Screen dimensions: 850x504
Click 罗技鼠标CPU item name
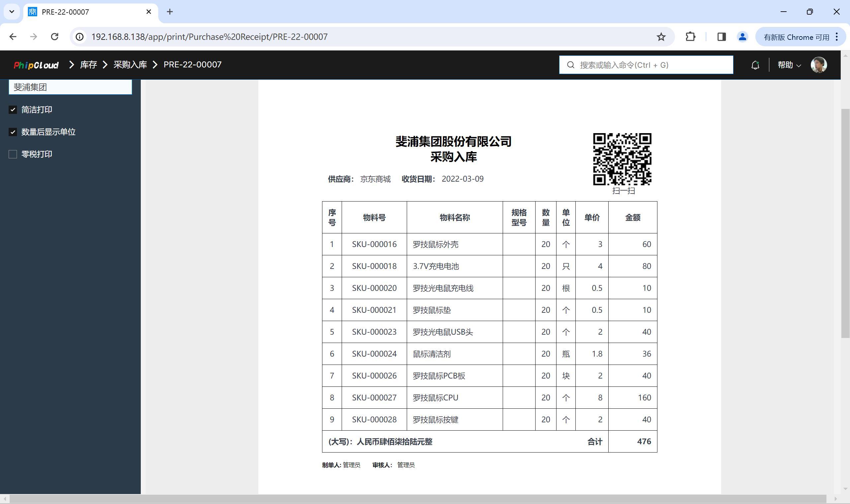point(435,398)
